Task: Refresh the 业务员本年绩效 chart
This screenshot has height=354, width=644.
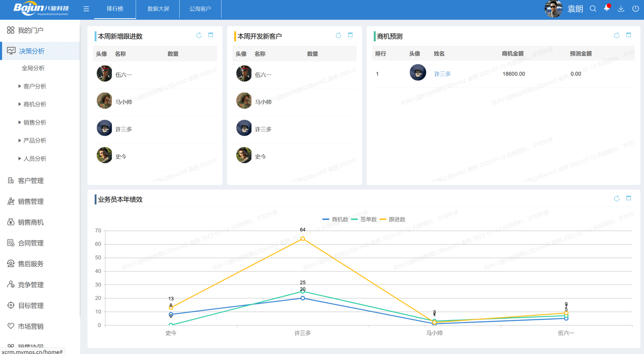Action: [616, 199]
